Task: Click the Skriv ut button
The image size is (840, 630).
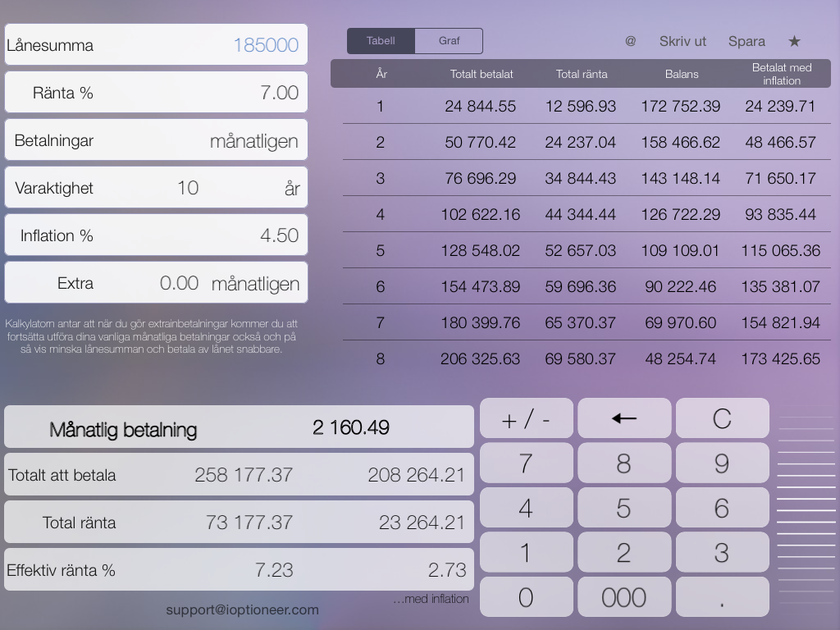Action: pos(689,41)
